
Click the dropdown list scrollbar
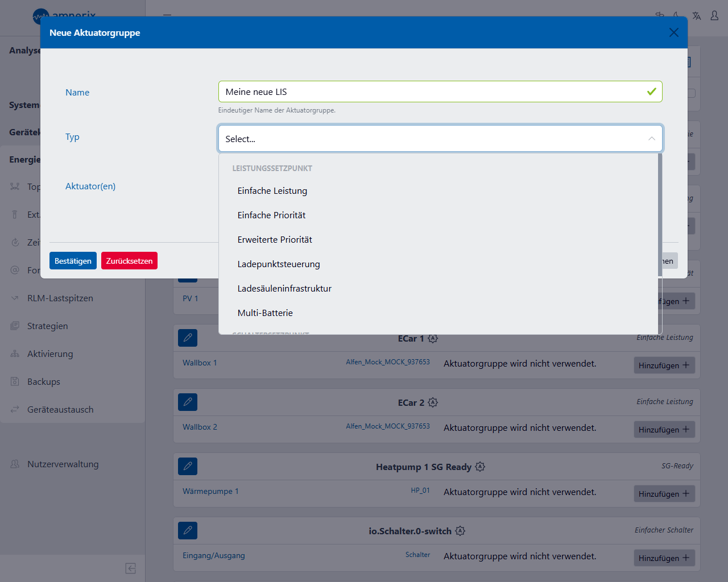pos(660,216)
